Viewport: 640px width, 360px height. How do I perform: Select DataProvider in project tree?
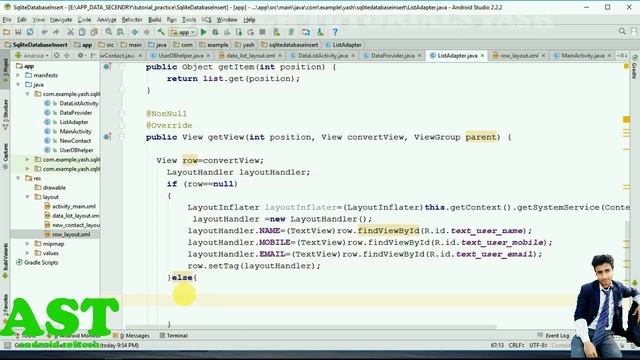[x=68, y=113]
